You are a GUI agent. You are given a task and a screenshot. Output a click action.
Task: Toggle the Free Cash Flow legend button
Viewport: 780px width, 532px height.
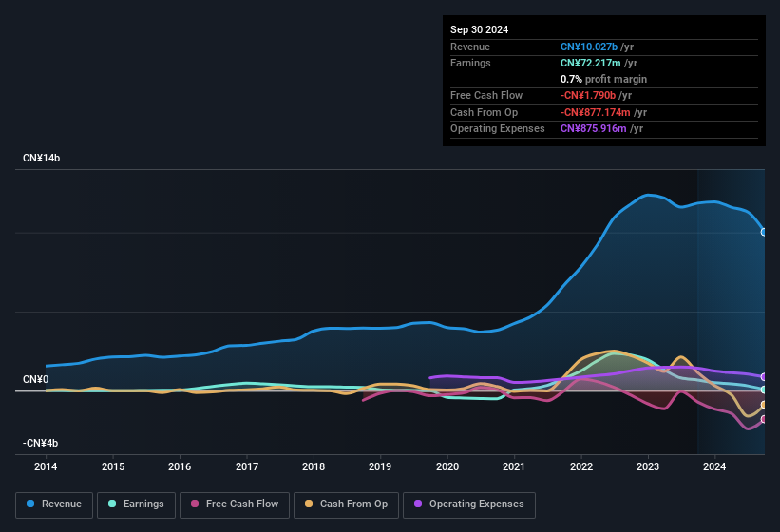pos(235,505)
